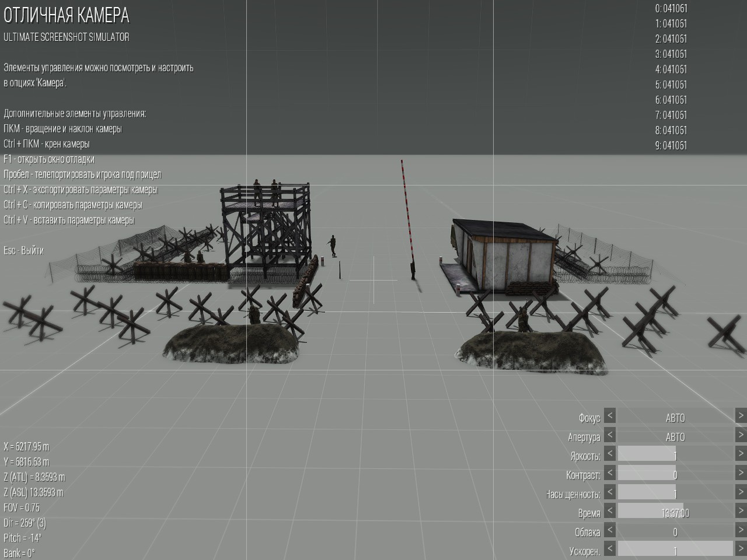Viewport: 747px width, 560px height.
Task: Click the FOV = 0.75 readout
Action: coord(22,508)
